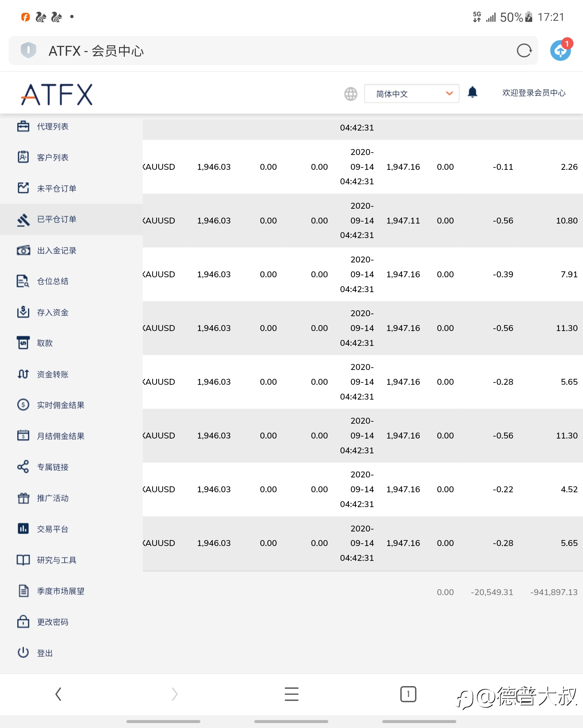The image size is (583, 728).
Task: Click the 存入资金 deposit icon
Action: pyautogui.click(x=23, y=312)
